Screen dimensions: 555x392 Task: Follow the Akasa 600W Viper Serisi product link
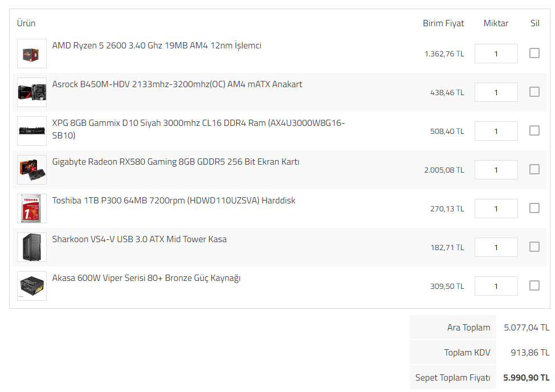(x=146, y=278)
